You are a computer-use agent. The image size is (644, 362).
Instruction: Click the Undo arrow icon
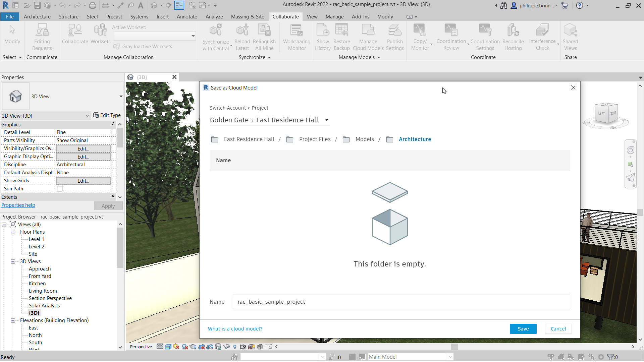point(62,5)
